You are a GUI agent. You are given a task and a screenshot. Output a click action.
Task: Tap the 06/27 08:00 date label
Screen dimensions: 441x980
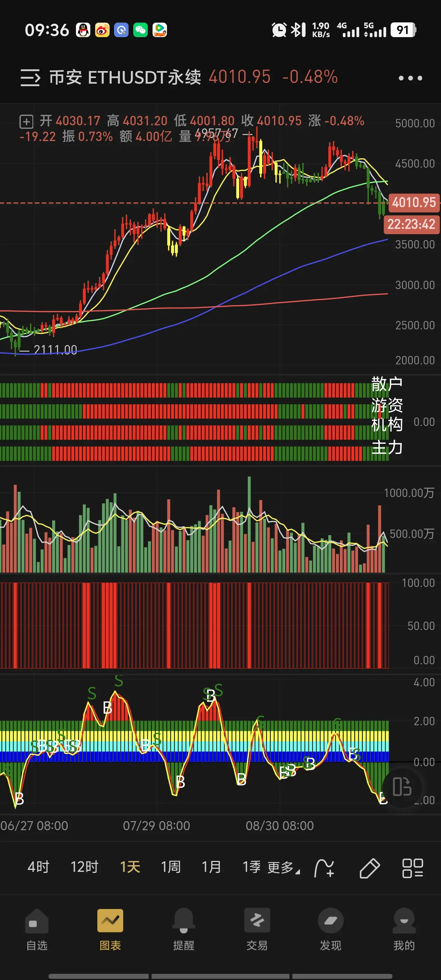(34, 826)
